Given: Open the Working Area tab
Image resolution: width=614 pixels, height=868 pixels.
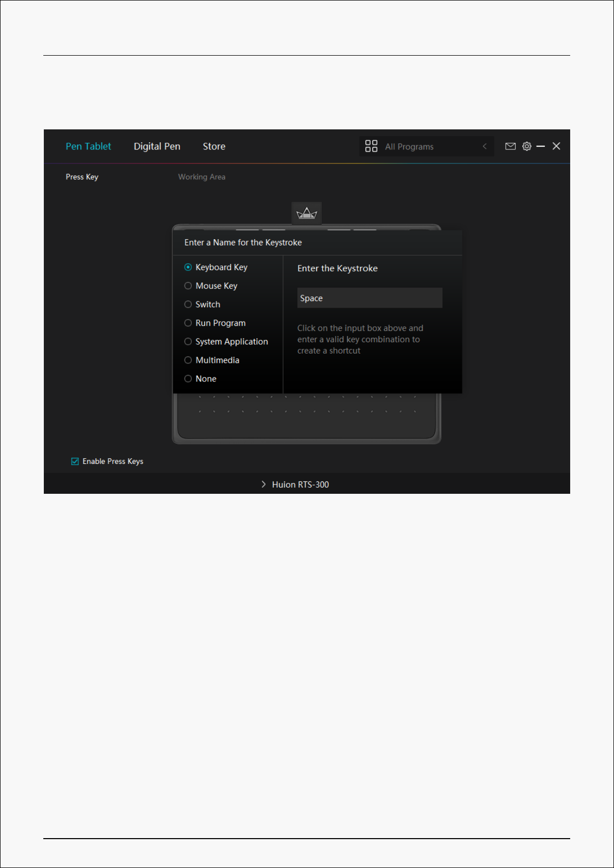Looking at the screenshot, I should (x=202, y=177).
